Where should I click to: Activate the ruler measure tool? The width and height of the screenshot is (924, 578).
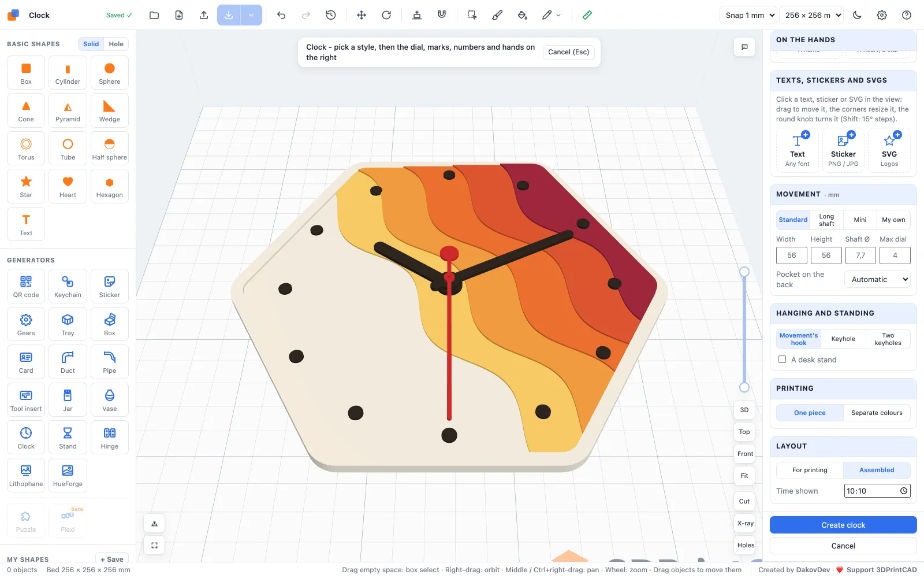[587, 15]
